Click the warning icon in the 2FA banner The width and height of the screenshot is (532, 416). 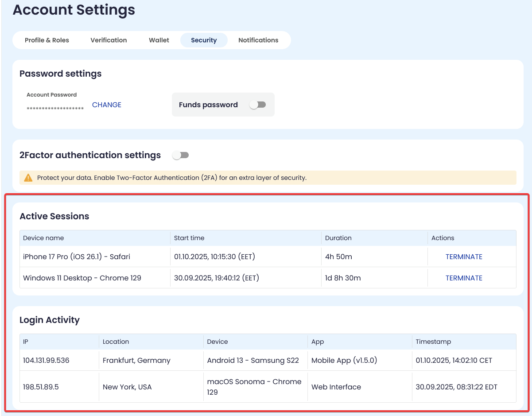pos(28,178)
